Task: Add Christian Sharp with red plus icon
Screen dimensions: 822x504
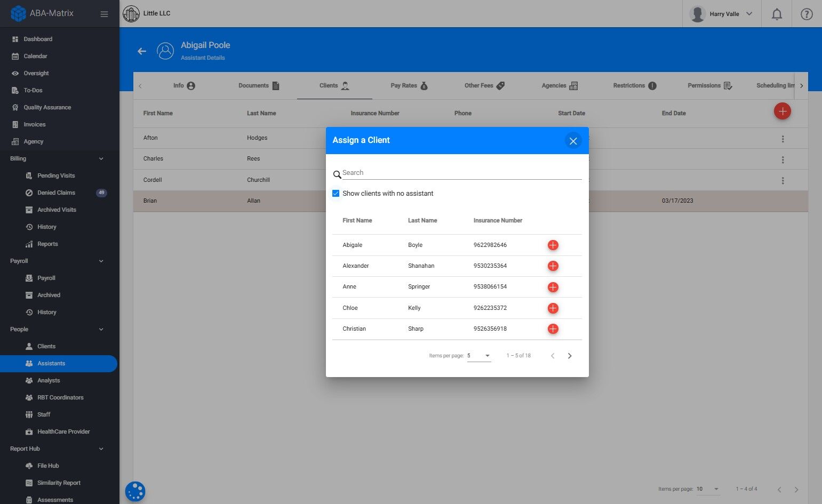Action: click(x=553, y=329)
